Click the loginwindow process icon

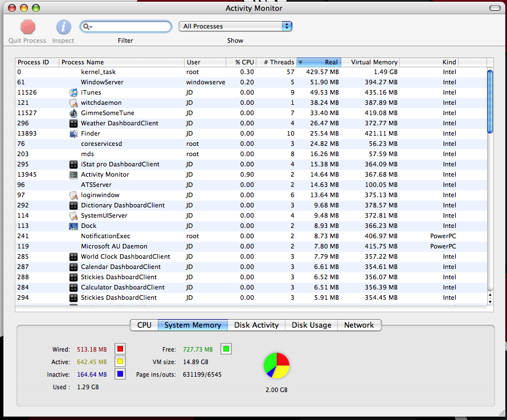(73, 195)
